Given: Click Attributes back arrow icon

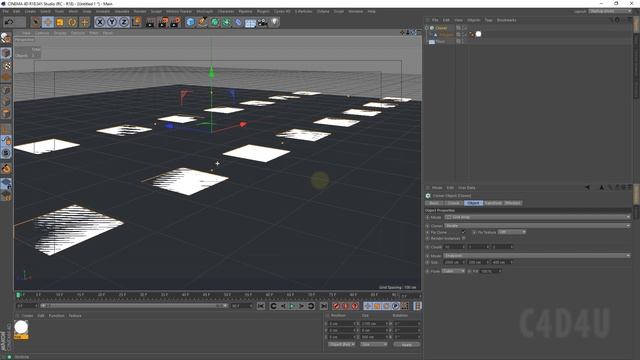Looking at the screenshot, I should pyautogui.click(x=587, y=187).
